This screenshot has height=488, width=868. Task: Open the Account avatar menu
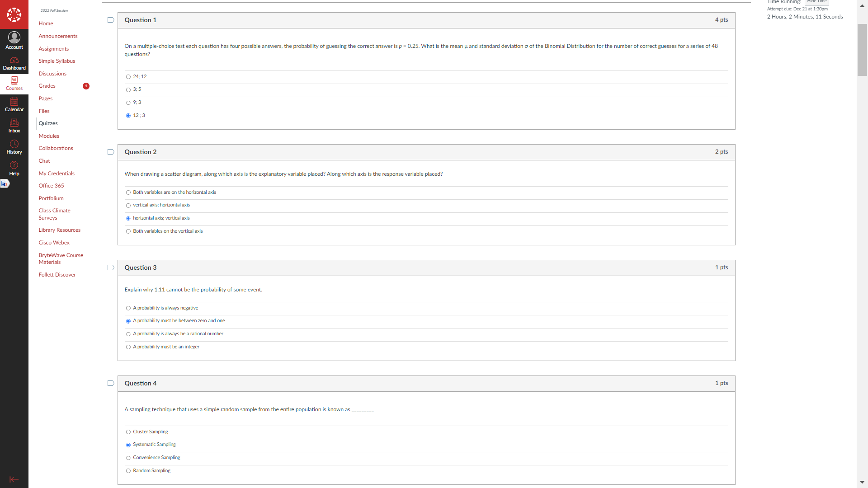[14, 40]
